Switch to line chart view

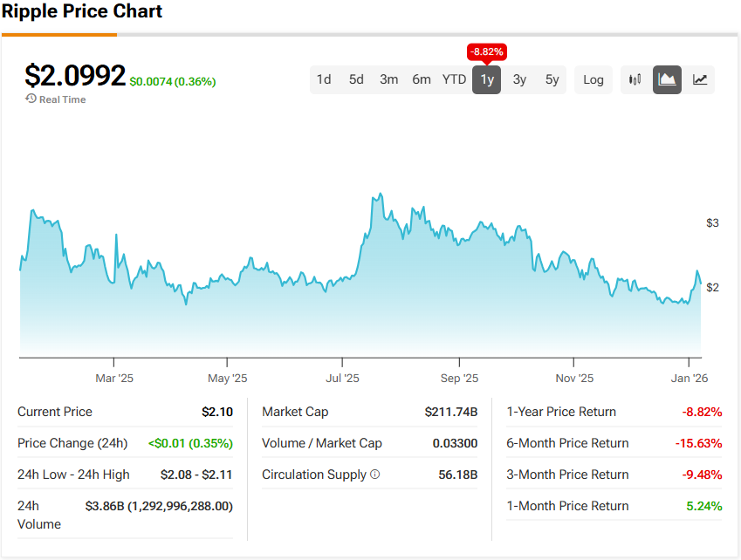point(700,79)
